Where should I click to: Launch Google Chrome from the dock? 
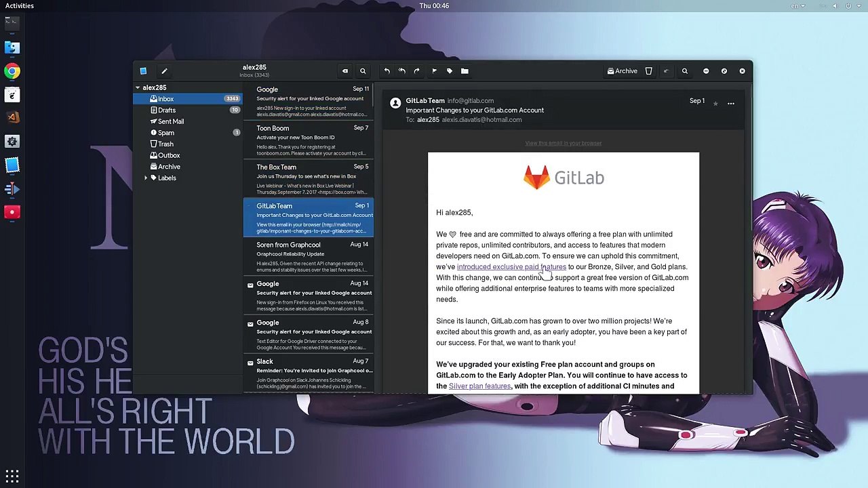(x=12, y=71)
